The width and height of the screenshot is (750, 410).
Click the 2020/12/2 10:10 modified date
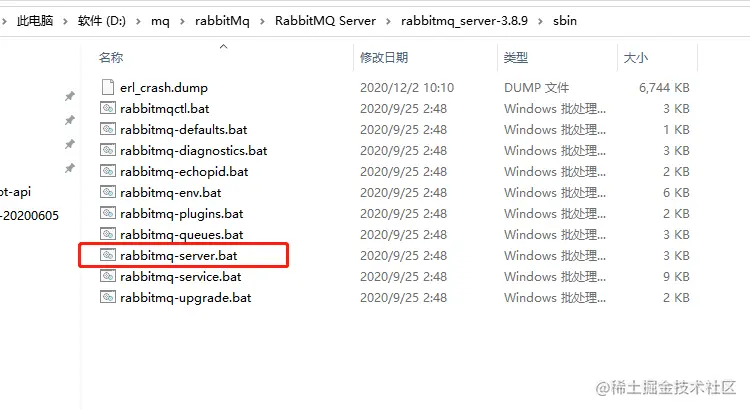[407, 88]
